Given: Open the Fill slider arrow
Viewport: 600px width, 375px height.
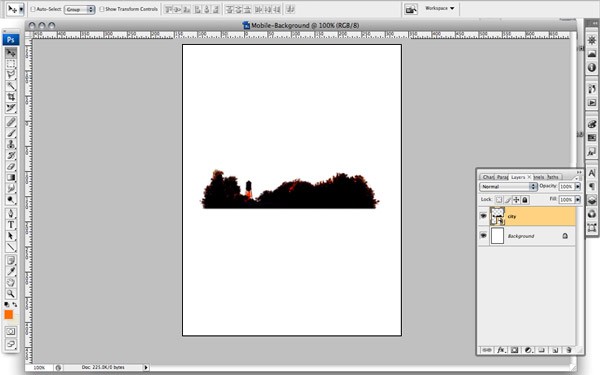Looking at the screenshot, I should pyautogui.click(x=578, y=199).
